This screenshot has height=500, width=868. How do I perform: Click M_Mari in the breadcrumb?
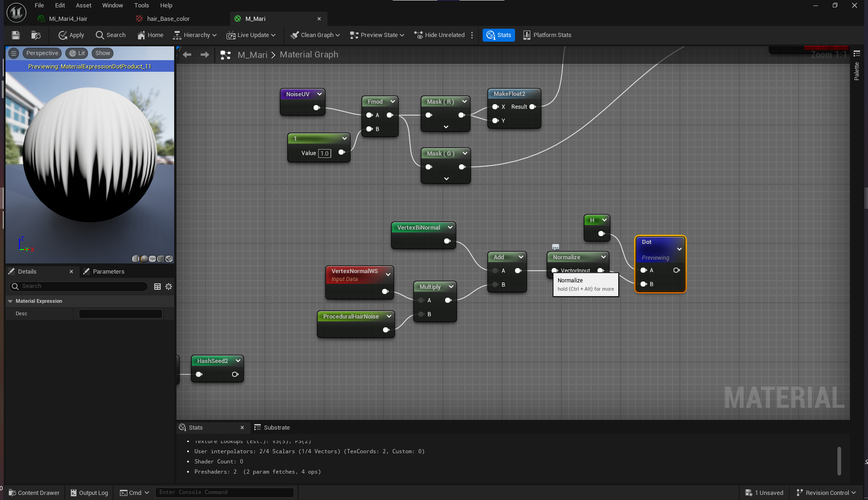tap(252, 55)
